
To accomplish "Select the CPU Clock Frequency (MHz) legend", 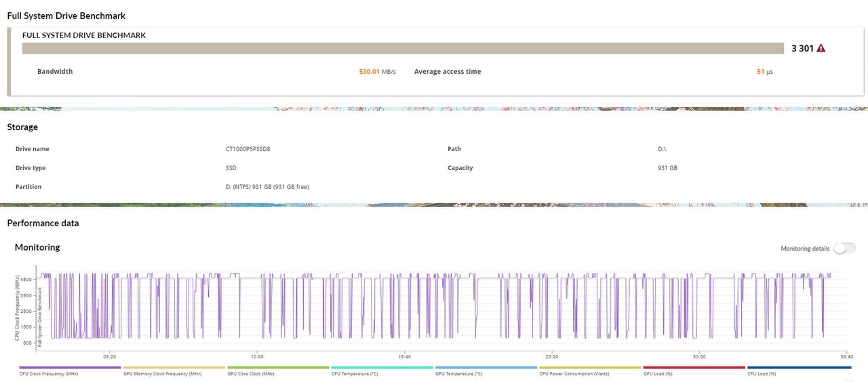I will click(x=70, y=370).
